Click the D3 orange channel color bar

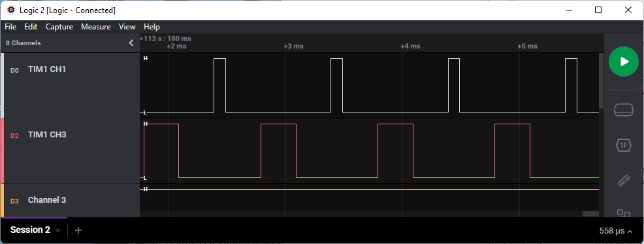2,200
